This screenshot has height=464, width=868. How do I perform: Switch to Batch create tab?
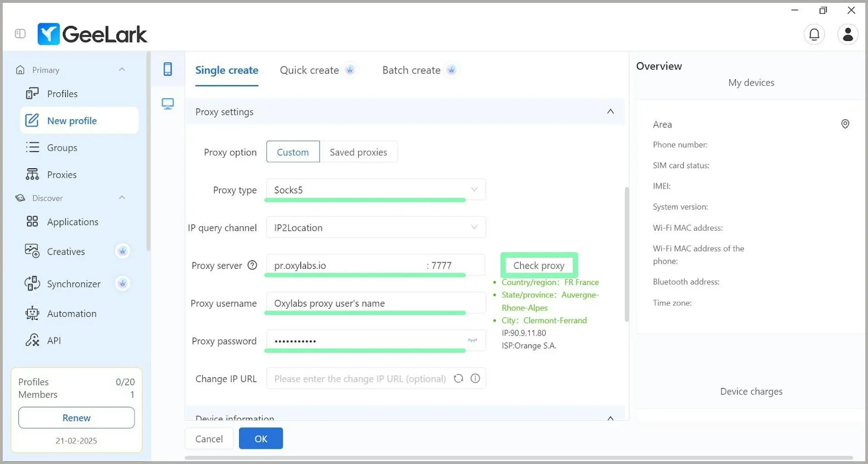tap(411, 70)
